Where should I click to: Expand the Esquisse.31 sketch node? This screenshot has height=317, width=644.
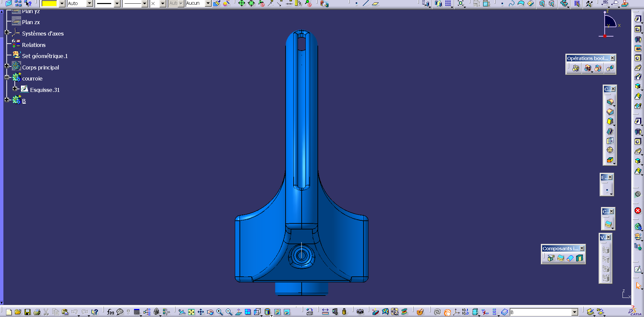pyautogui.click(x=15, y=89)
